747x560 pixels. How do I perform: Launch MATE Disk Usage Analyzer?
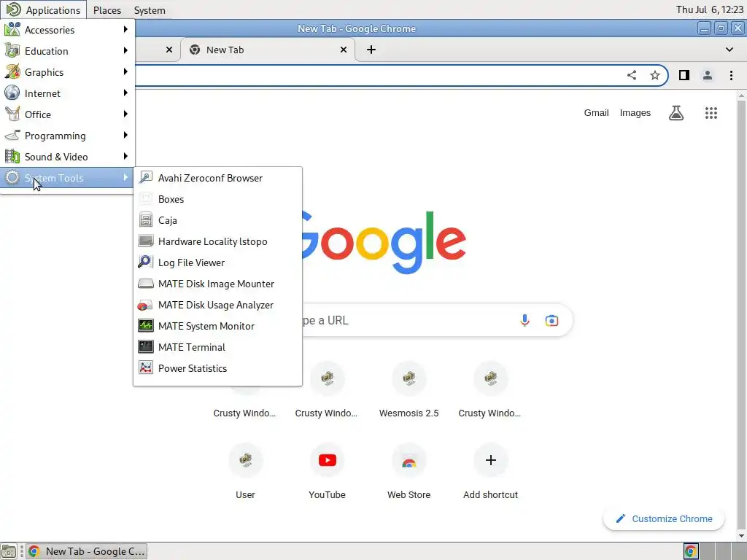click(x=217, y=305)
